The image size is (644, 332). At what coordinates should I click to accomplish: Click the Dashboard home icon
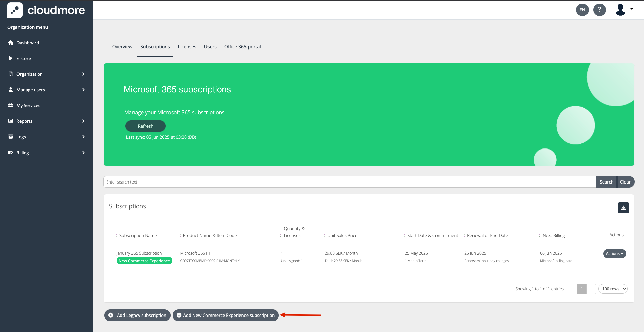(x=11, y=43)
